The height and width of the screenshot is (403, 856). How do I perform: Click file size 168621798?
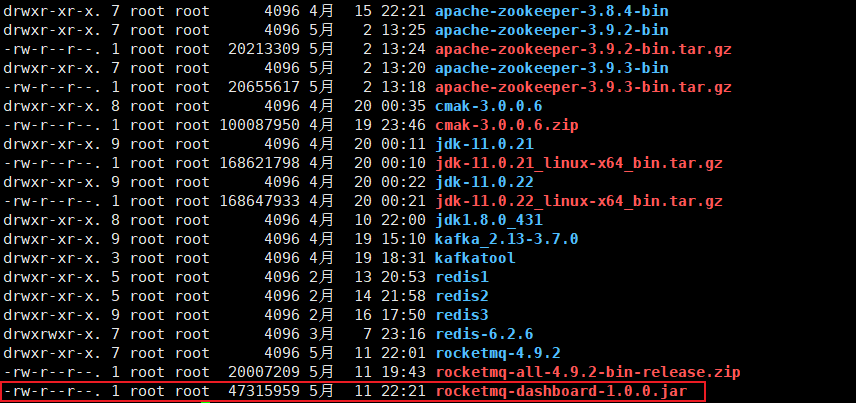click(x=260, y=163)
